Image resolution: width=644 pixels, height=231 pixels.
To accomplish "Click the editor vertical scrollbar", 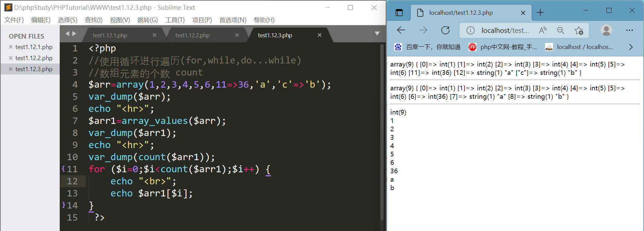I will (x=382, y=132).
